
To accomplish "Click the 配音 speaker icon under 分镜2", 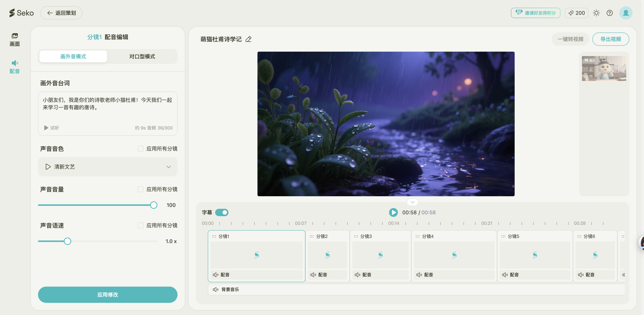I will [x=313, y=275].
